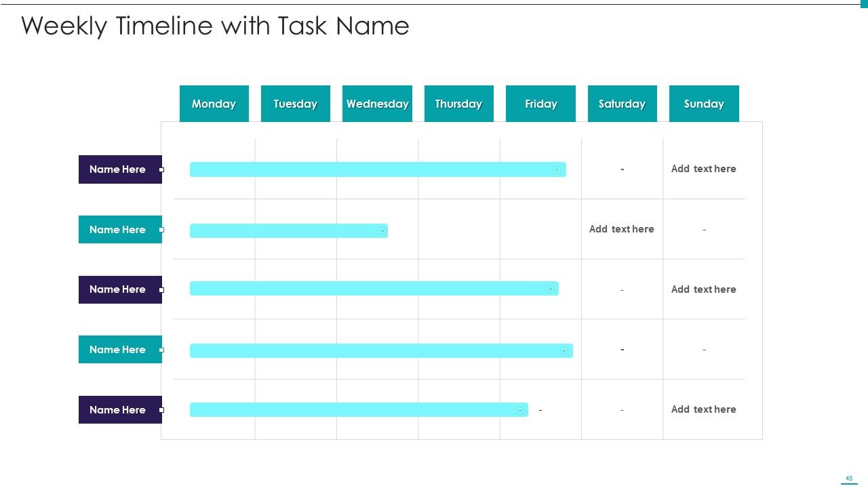Click the slide title "Weekly Timeline with Task Name"
This screenshot has width=868, height=488.
(215, 26)
